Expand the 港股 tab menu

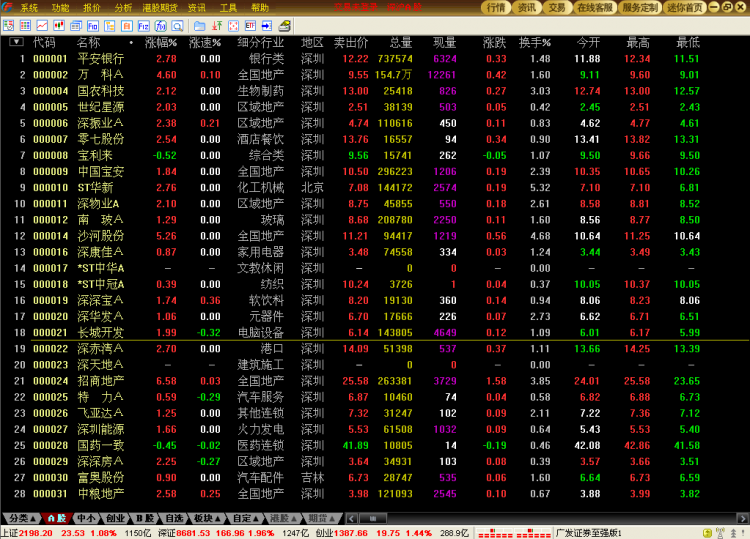point(284,518)
